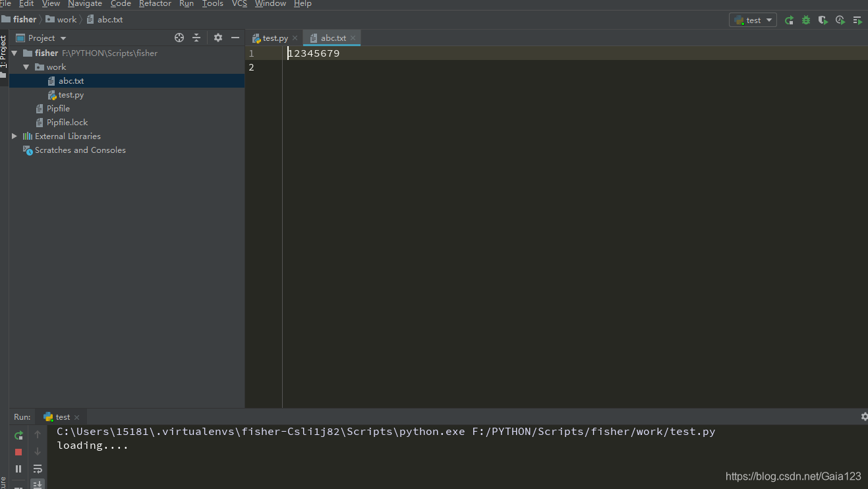Select Pipfile in the project tree

[x=58, y=109]
